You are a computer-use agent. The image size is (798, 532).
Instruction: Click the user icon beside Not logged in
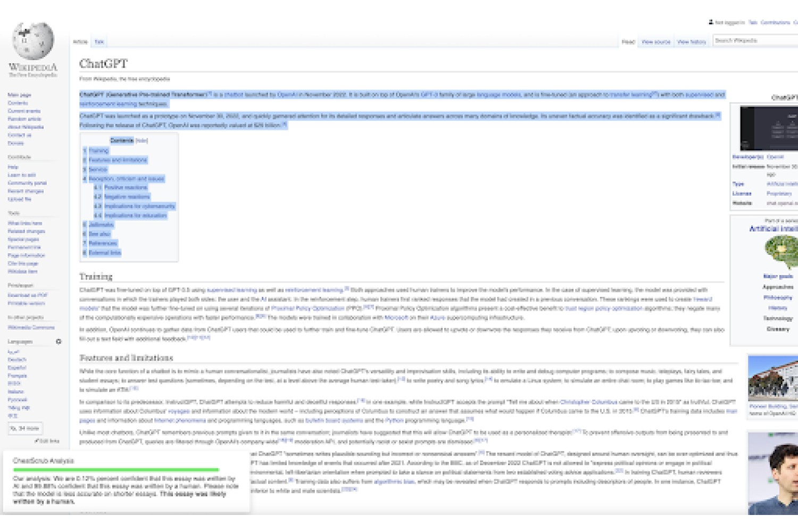point(711,22)
